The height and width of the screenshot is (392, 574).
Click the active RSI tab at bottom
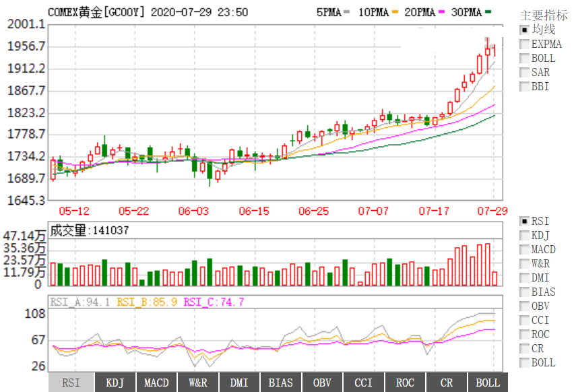[x=71, y=383]
